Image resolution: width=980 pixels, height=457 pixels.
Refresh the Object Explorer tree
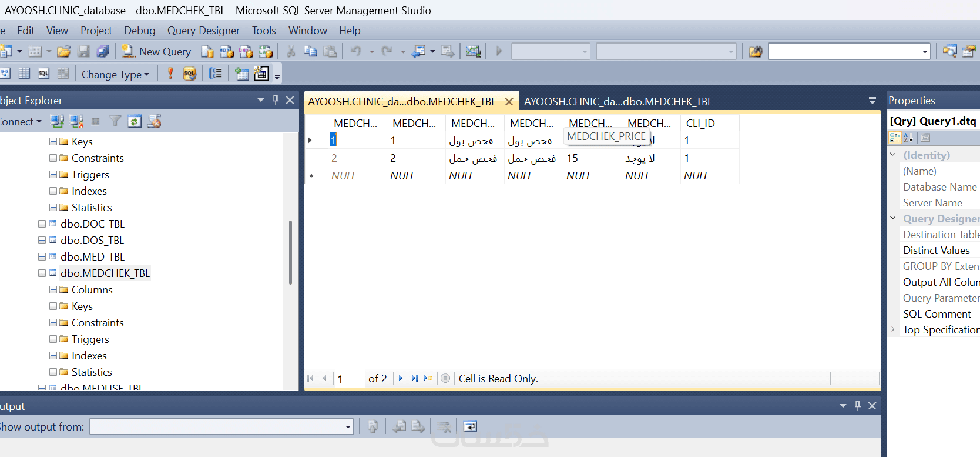pyautogui.click(x=135, y=121)
